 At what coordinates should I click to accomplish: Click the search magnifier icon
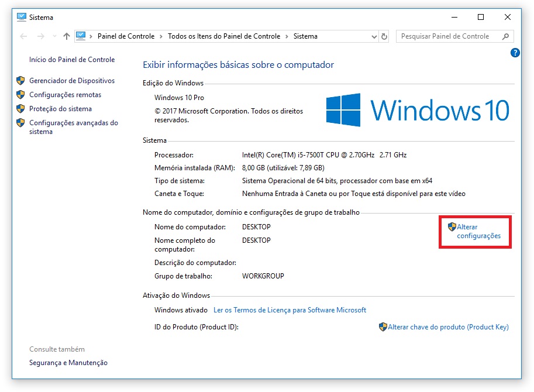click(x=505, y=36)
